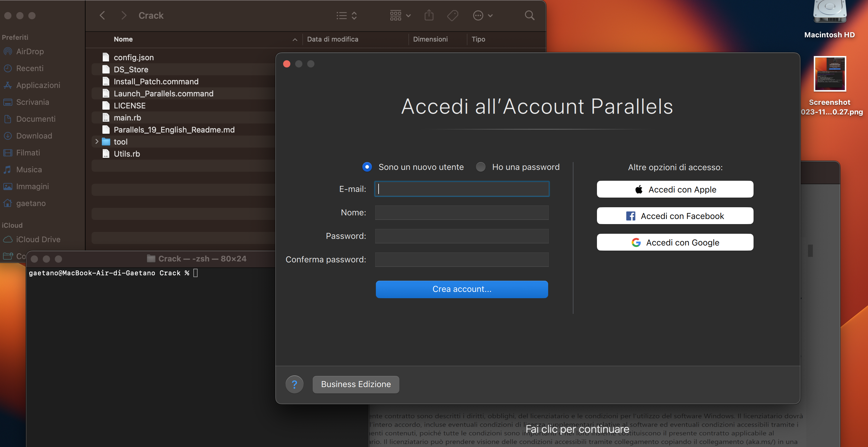Select 'Ho una password' radio button

click(x=480, y=167)
